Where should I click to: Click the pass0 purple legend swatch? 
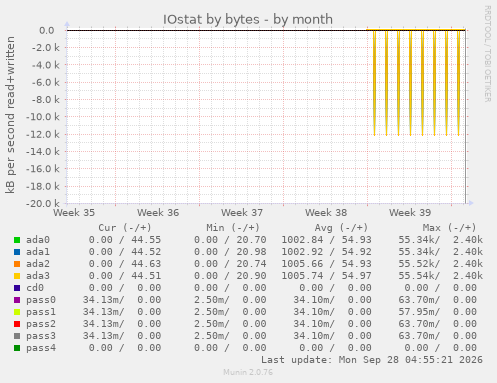coord(17,300)
